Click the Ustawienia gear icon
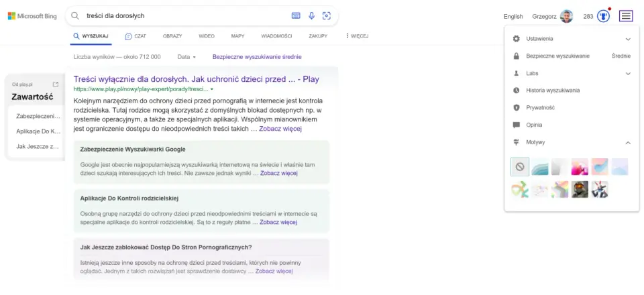 pos(517,39)
